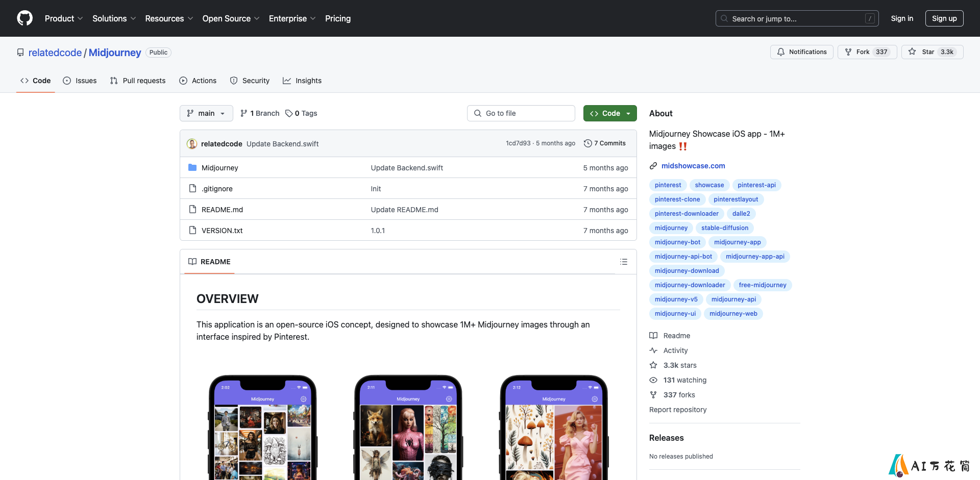Click the free-midjourney topic tag
This screenshot has width=980, height=480.
tap(763, 285)
